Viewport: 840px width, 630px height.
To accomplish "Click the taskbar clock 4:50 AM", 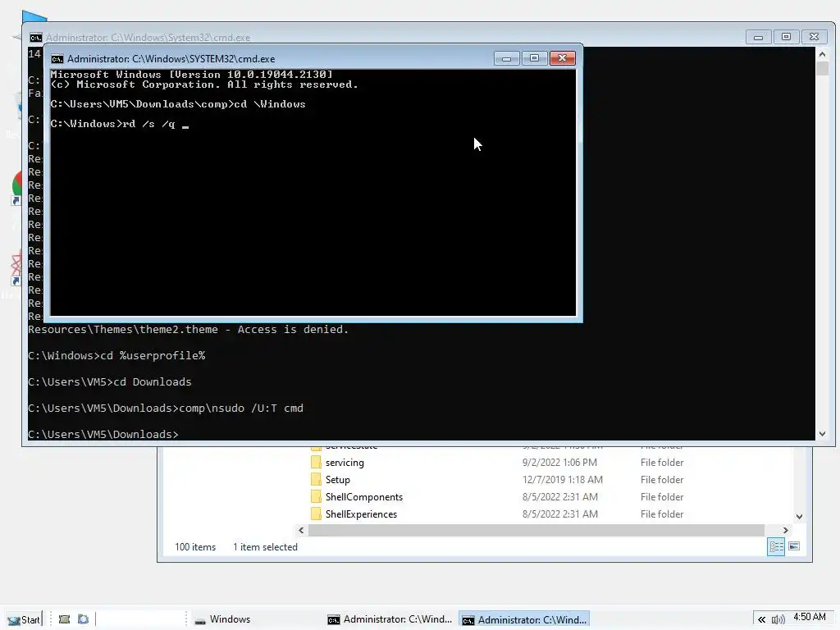I will 809,617.
